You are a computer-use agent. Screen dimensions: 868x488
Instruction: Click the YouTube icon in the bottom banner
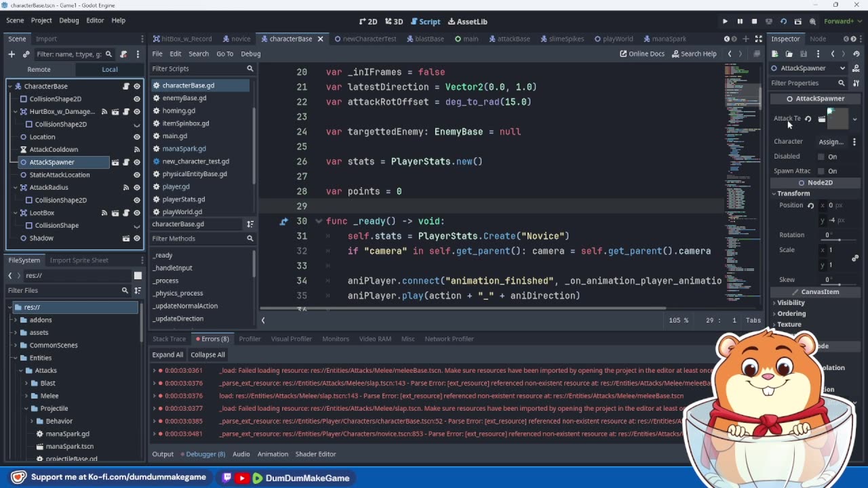tap(242, 478)
